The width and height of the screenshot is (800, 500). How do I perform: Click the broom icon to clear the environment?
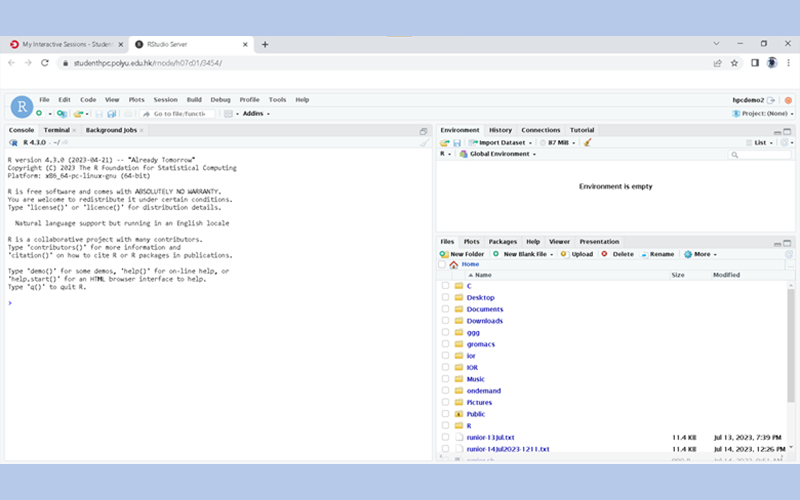pyautogui.click(x=588, y=143)
